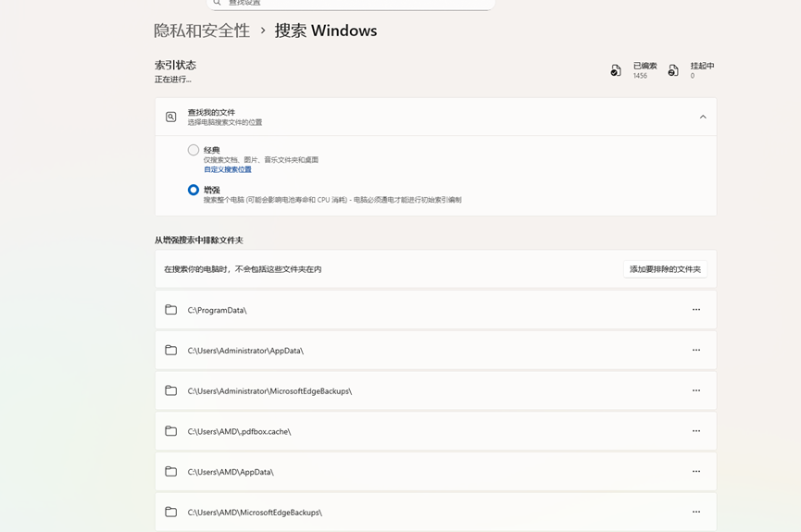Collapse the 查找我的文件 section chevron
Image resolution: width=801 pixels, height=532 pixels.
pyautogui.click(x=703, y=117)
